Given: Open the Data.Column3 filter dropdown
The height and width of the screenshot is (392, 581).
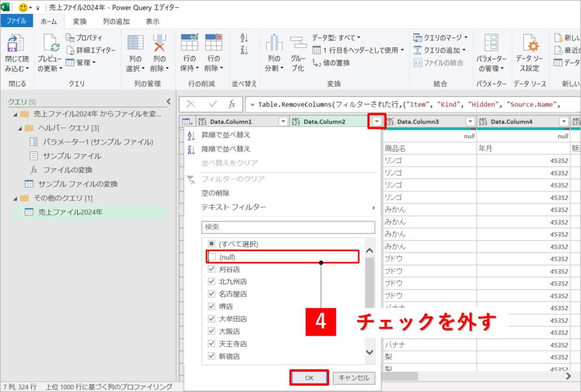Looking at the screenshot, I should (470, 122).
